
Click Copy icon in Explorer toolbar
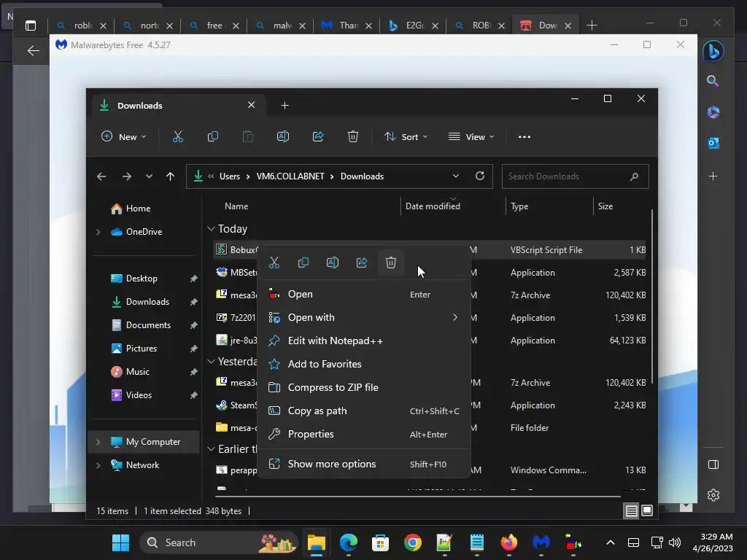coord(213,136)
